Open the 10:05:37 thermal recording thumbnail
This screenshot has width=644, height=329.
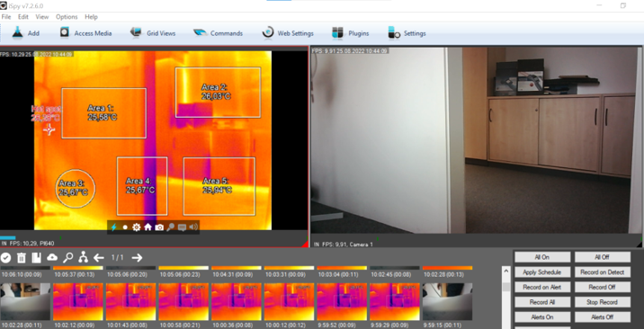[x=78, y=301]
